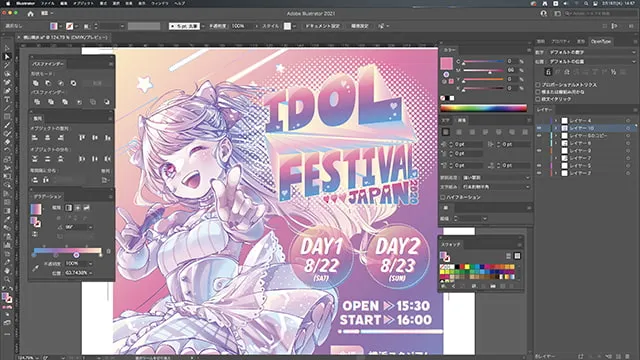The width and height of the screenshot is (640, 360).
Task: Click vertical align top icon in Align panel
Action: click(82, 138)
